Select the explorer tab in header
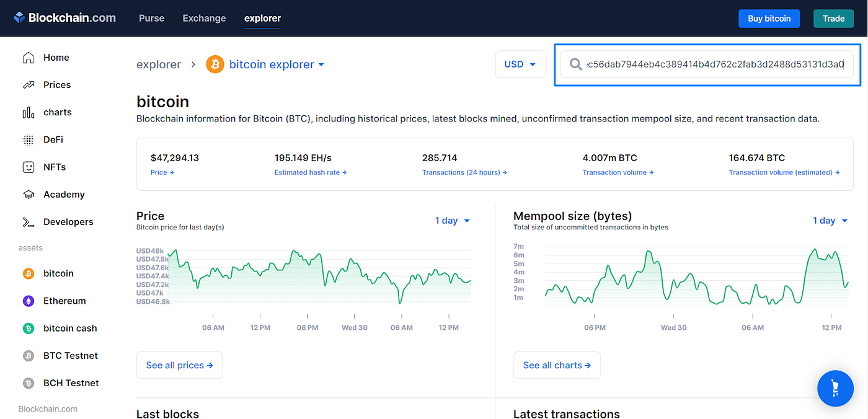This screenshot has width=868, height=419. (x=263, y=18)
